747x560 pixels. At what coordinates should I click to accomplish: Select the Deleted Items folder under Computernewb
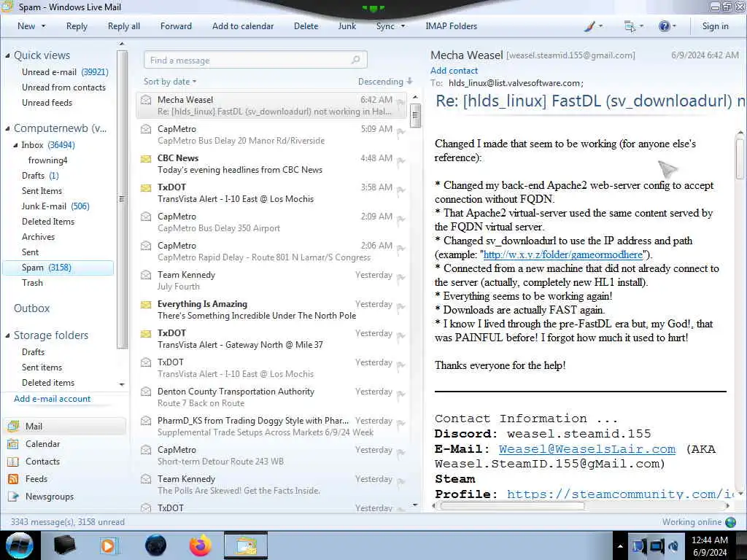(x=48, y=222)
